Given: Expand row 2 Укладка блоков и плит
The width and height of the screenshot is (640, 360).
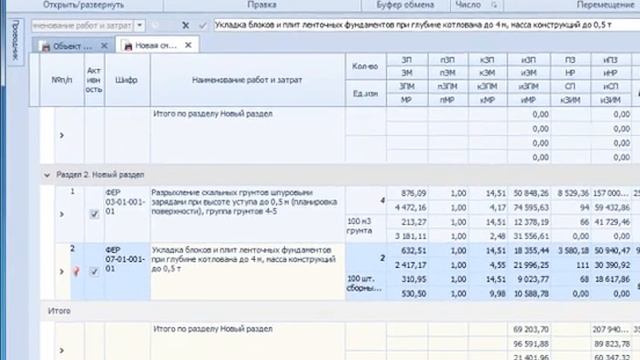Looking at the screenshot, I should coord(62,271).
